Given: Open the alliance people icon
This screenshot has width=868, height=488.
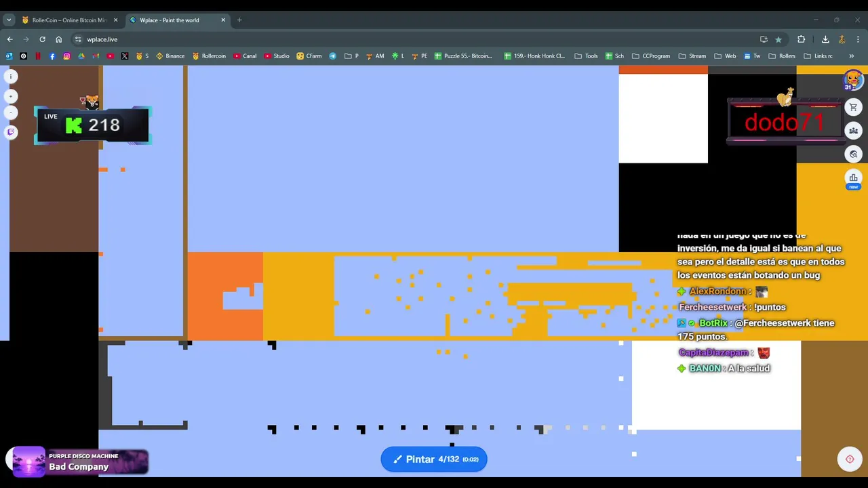Looking at the screenshot, I should (853, 131).
